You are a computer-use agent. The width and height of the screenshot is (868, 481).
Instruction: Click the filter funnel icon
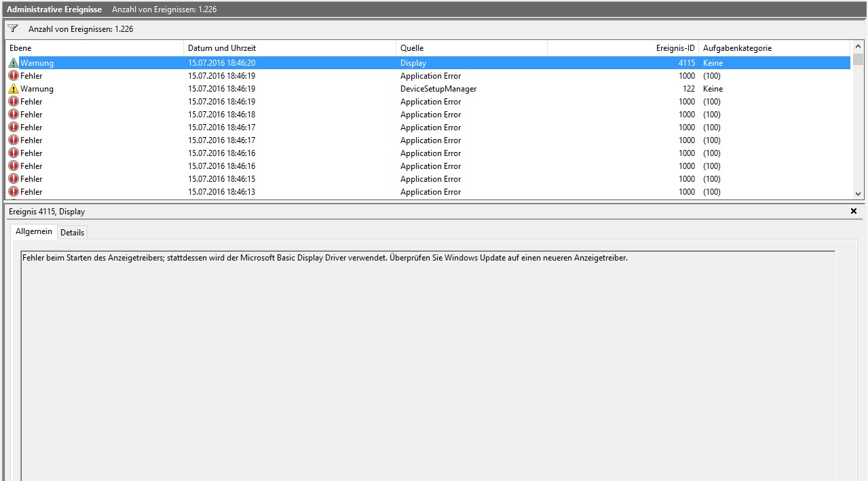click(13, 28)
